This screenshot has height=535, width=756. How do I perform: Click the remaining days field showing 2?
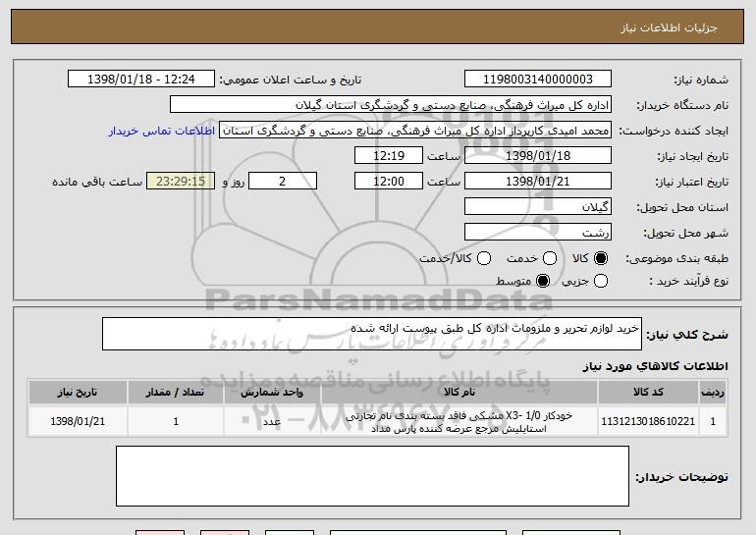click(x=283, y=182)
